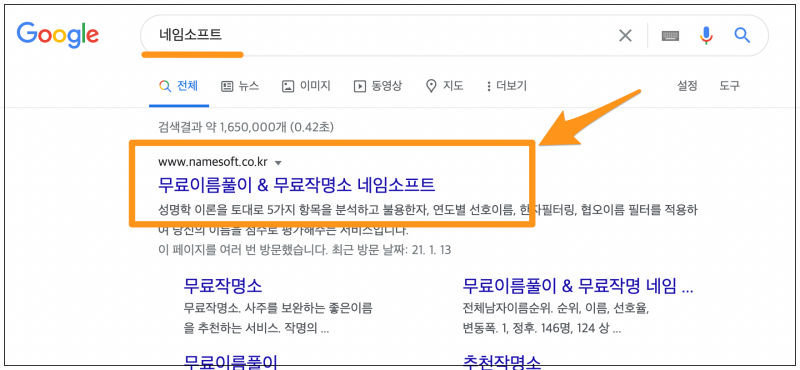Viewport: 800px width, 370px height.
Task: Start voice search with the microphone icon
Action: (x=706, y=35)
